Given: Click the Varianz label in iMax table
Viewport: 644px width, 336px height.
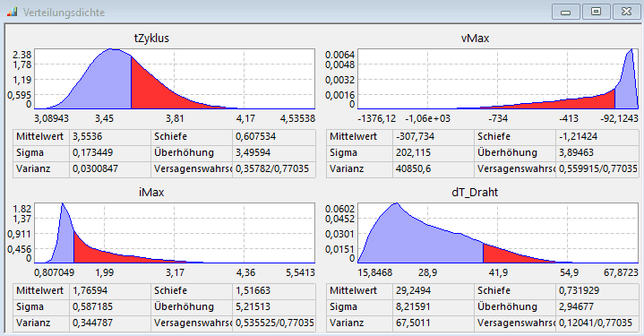Looking at the screenshot, I should (33, 323).
